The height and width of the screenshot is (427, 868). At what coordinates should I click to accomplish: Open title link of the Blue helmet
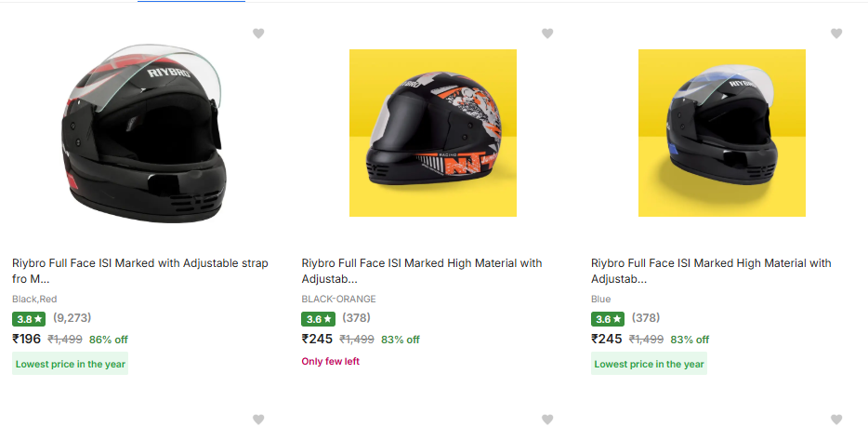(x=711, y=271)
